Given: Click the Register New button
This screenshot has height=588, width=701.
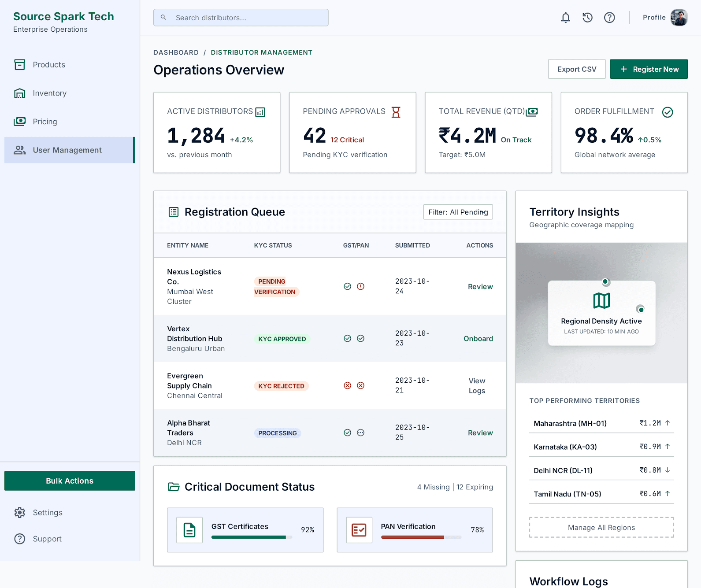Looking at the screenshot, I should click(x=649, y=69).
